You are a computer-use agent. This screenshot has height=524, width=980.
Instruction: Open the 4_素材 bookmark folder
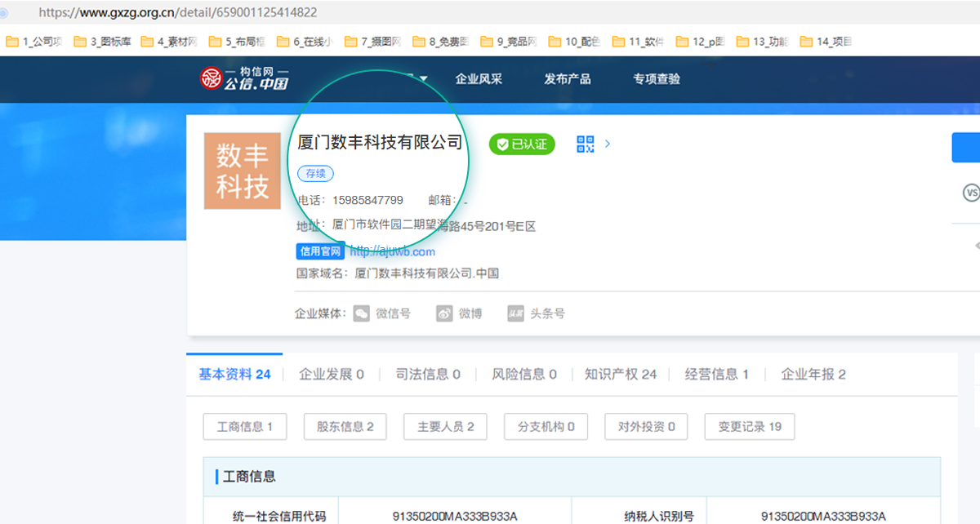point(170,42)
